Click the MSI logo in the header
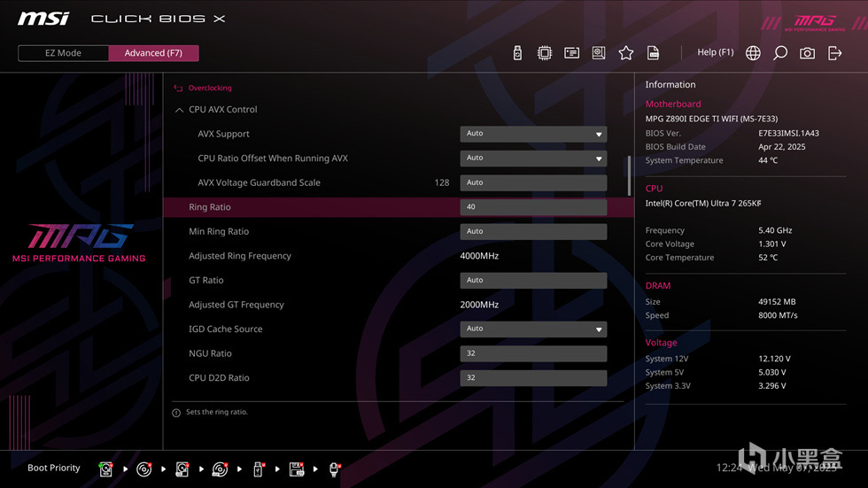 pyautogui.click(x=43, y=19)
